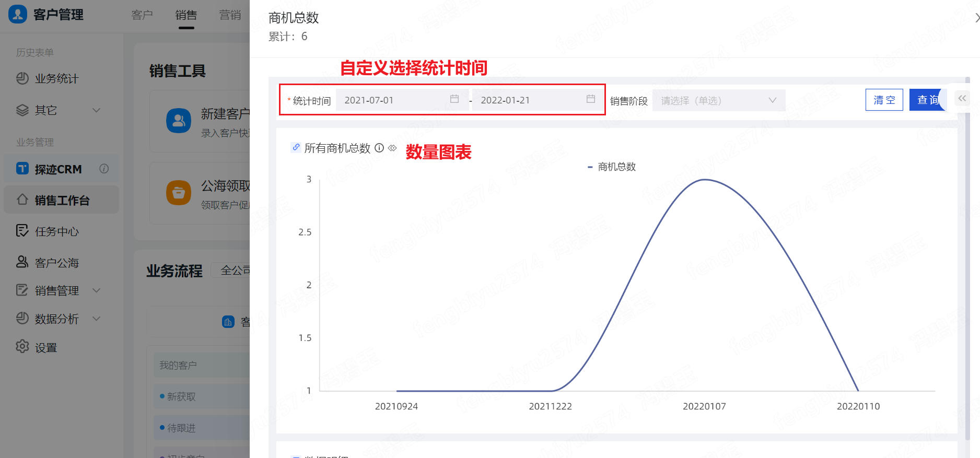Click the end date field 2022-01-21
Screen dimensions: 980x458
538,100
